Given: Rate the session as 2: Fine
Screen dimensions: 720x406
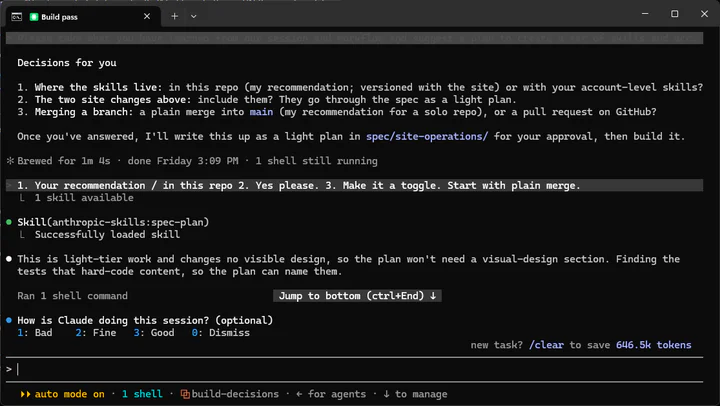Looking at the screenshot, I should point(96,333).
